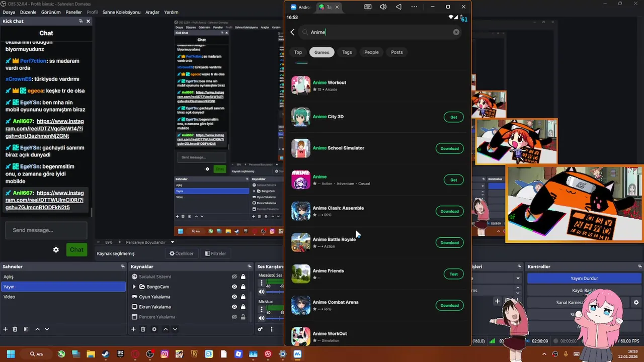Open audio mixer advanced properties gears
This screenshot has height=362, width=644.
(260, 329)
